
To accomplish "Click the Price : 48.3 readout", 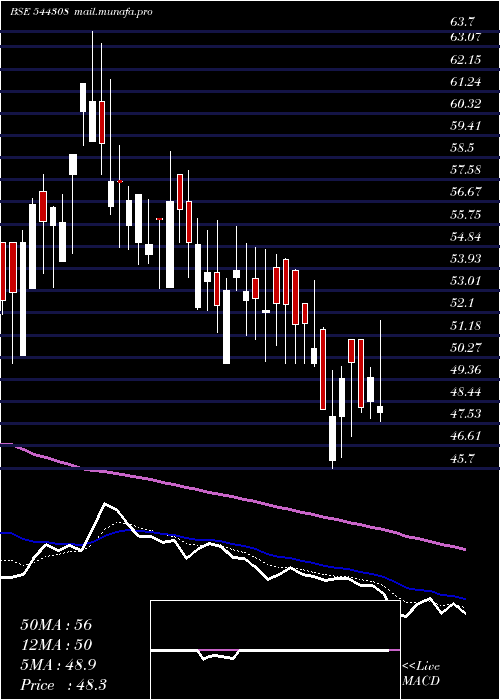I will coord(63,684).
